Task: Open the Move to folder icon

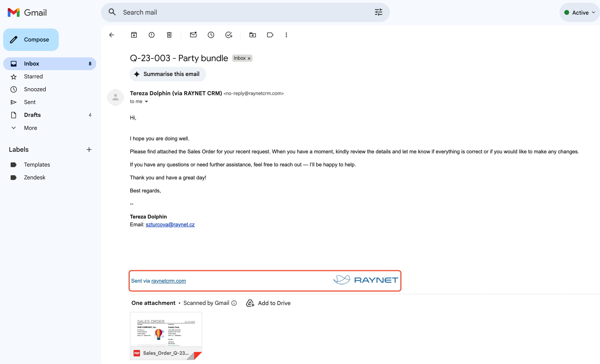Action: tap(252, 35)
